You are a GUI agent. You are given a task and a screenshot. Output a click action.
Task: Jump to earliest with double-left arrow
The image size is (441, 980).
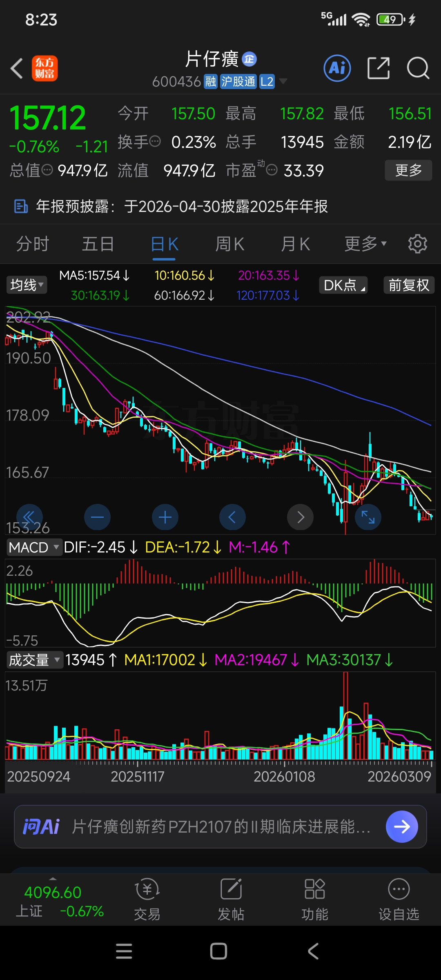coord(29,517)
